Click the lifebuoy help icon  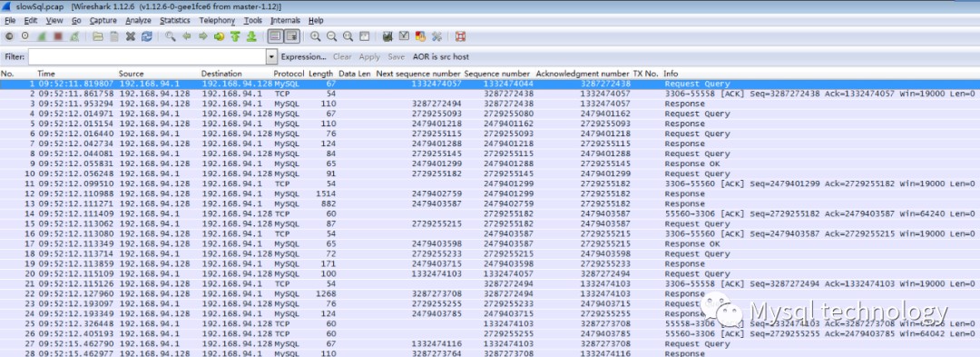click(461, 37)
